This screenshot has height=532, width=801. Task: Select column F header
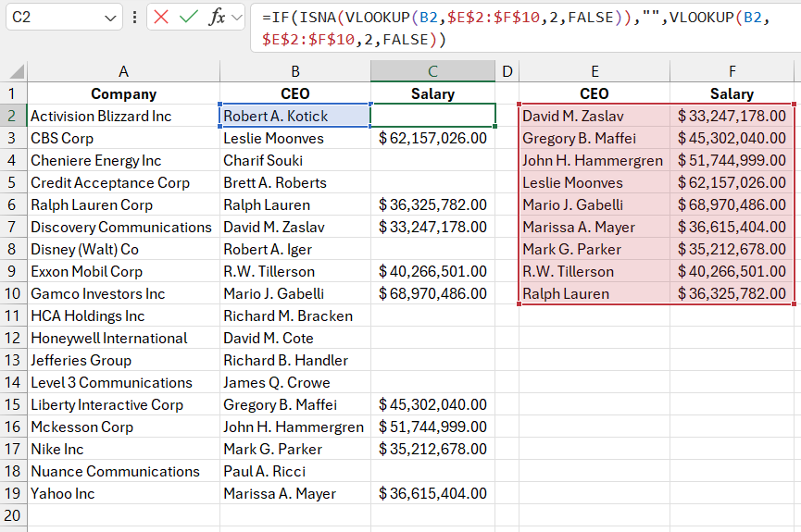click(732, 71)
